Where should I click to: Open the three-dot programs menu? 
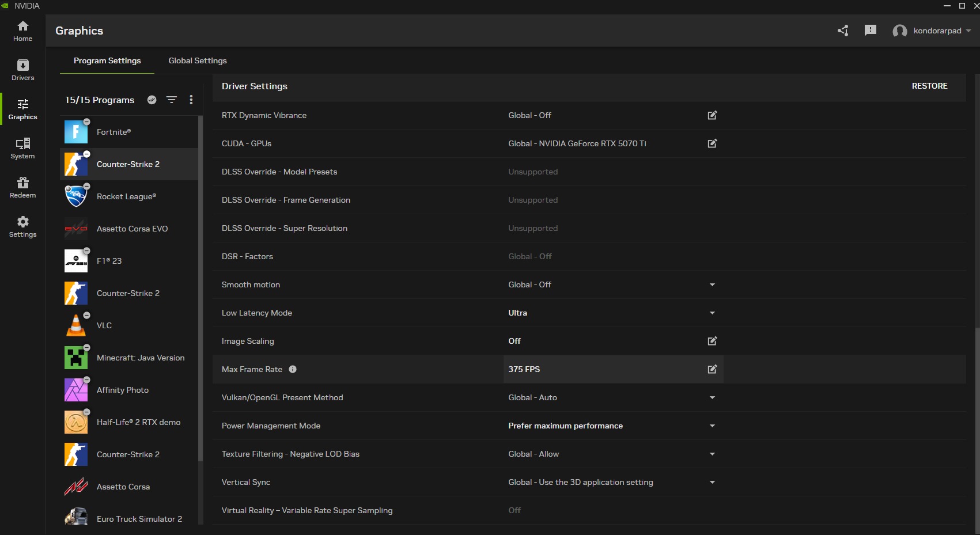191,100
